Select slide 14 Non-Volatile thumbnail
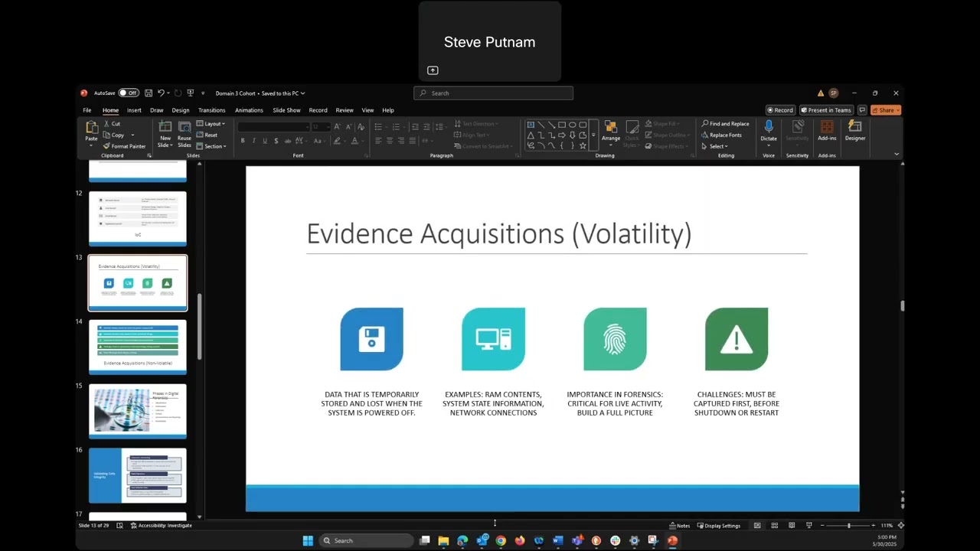This screenshot has width=980, height=551. click(x=138, y=347)
